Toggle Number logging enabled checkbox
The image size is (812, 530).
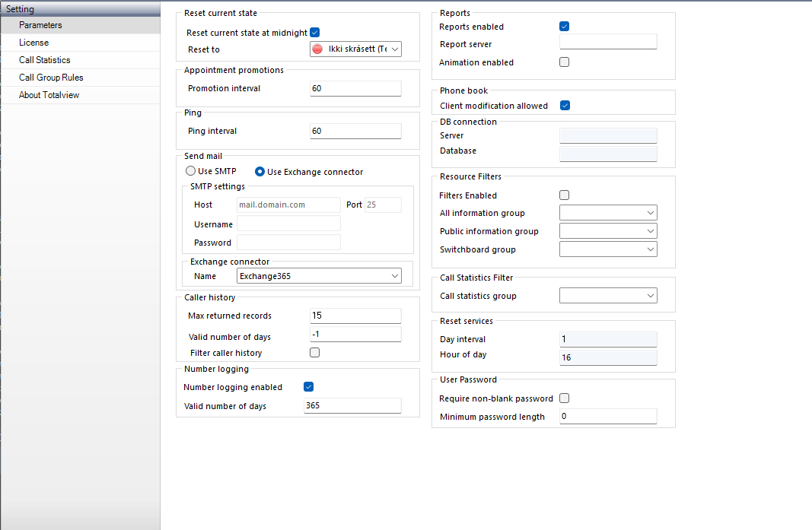[x=309, y=386]
